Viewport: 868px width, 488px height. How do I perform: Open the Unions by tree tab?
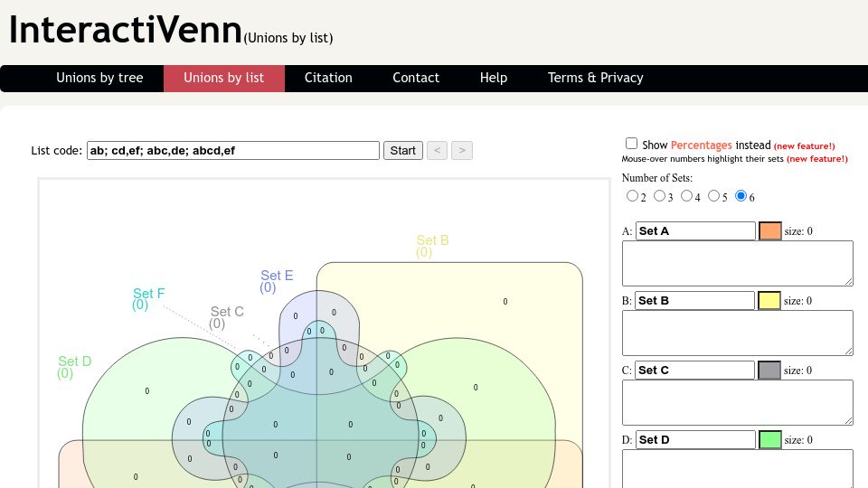(99, 78)
